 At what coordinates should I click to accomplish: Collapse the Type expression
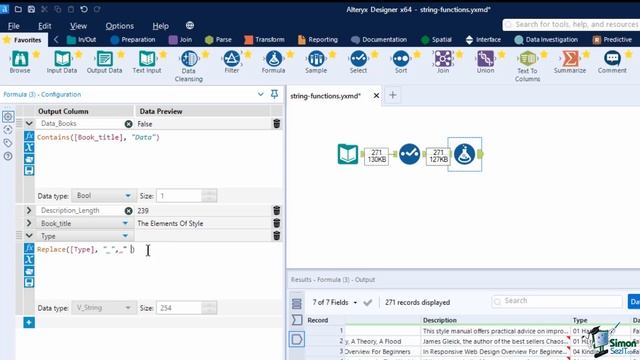pos(29,236)
